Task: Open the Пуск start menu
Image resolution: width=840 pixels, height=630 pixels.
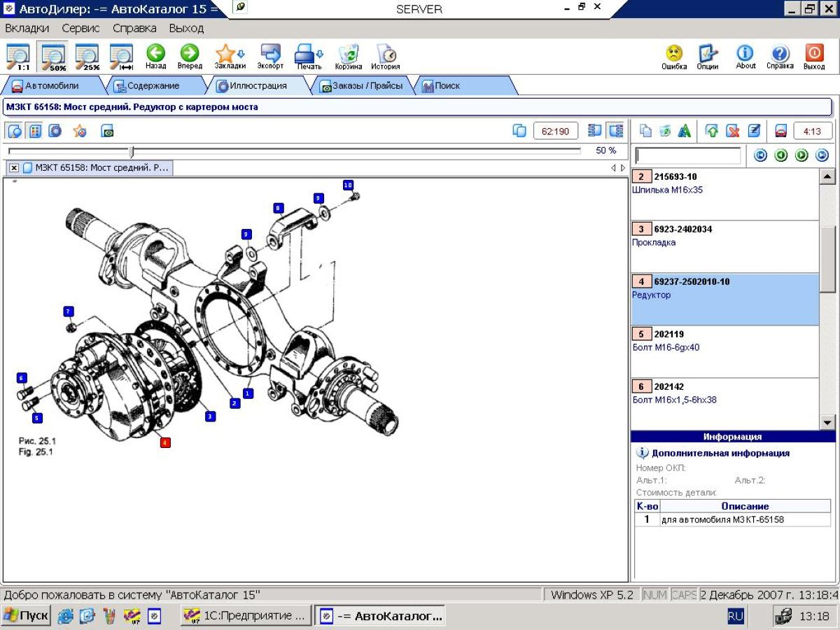Action: [27, 616]
